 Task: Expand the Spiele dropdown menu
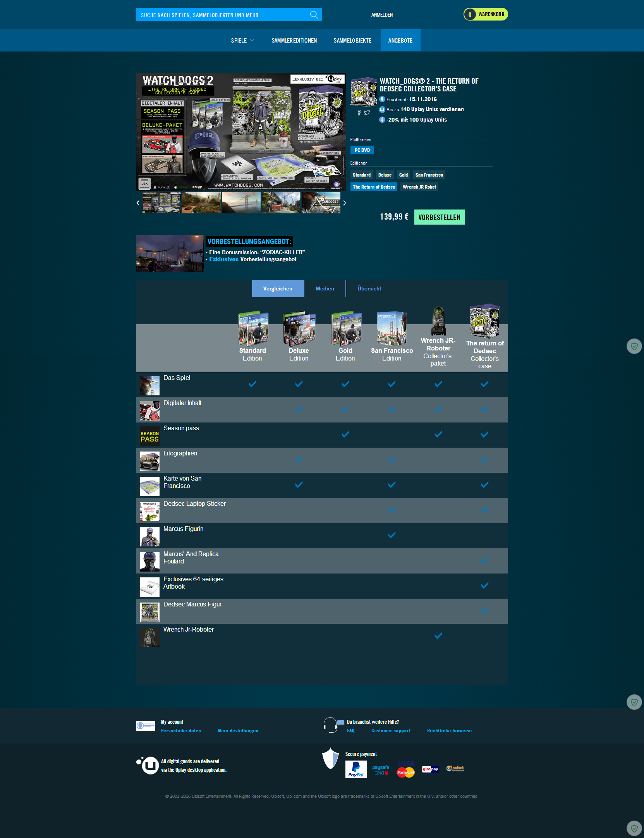[x=242, y=40]
